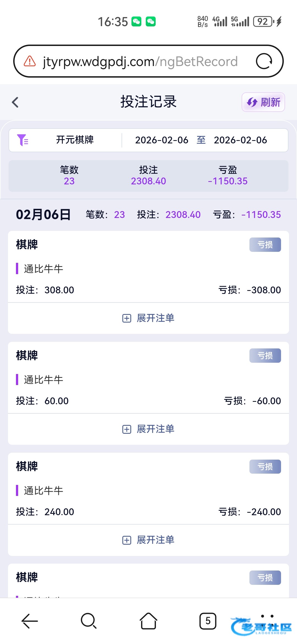Tap the 亏盈 total in the summary bar
The image size is (297, 644).
228,176
